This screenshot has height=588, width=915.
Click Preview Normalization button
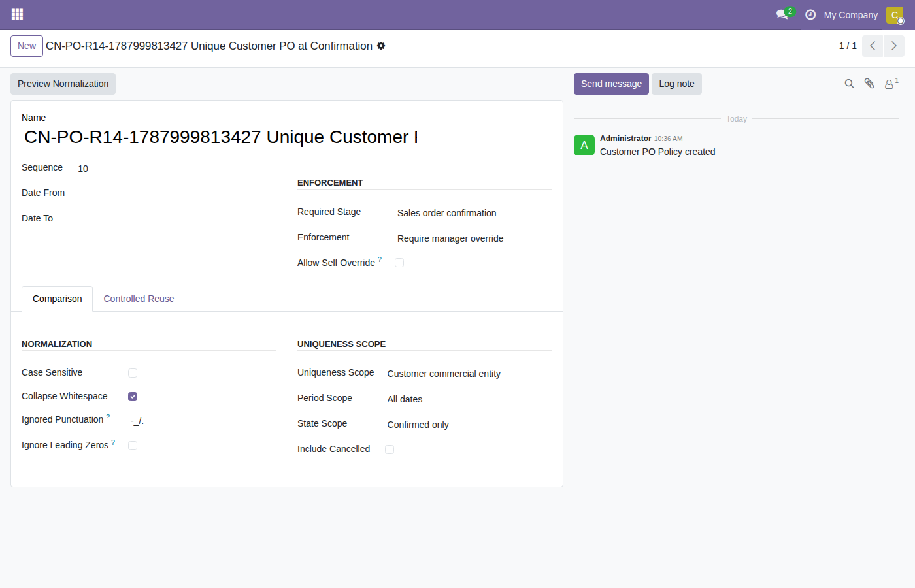pyautogui.click(x=63, y=84)
